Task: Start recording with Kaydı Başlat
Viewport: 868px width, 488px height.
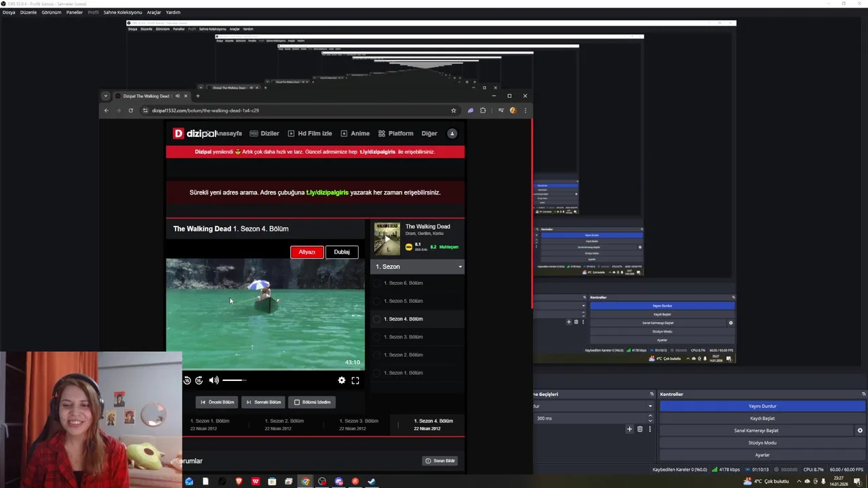Action: click(762, 418)
